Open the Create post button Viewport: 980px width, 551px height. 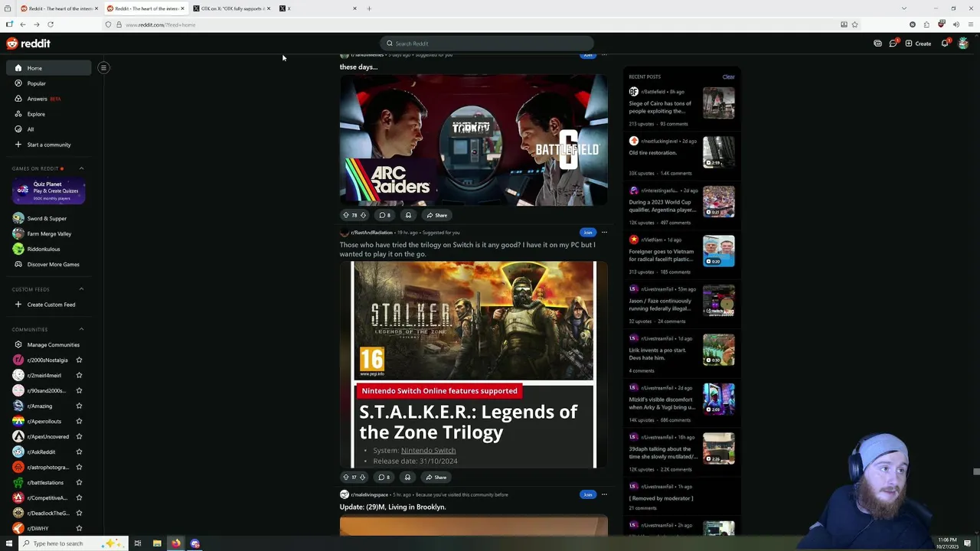(919, 44)
